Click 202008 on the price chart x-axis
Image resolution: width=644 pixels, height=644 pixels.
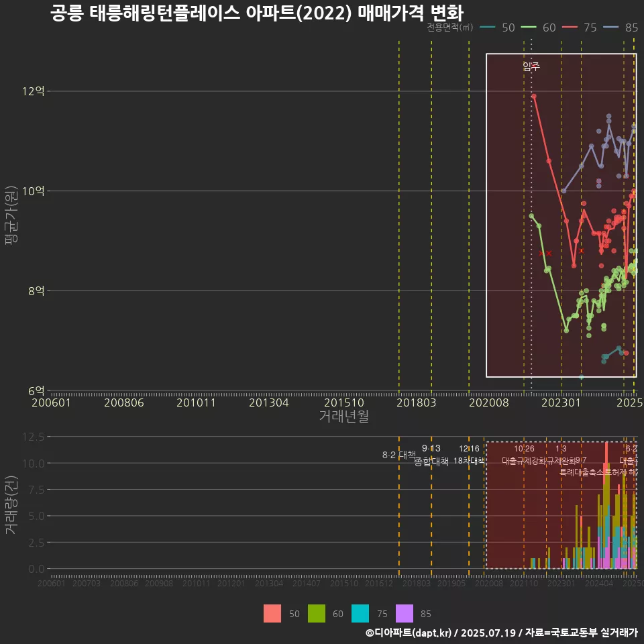tap(489, 402)
